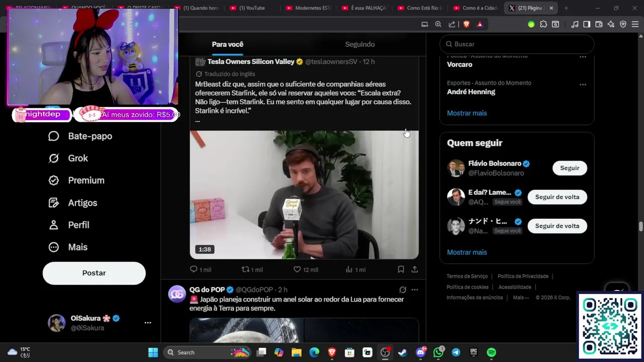Show more suggestions via Mostrar mais under Quem seguir

click(x=467, y=252)
